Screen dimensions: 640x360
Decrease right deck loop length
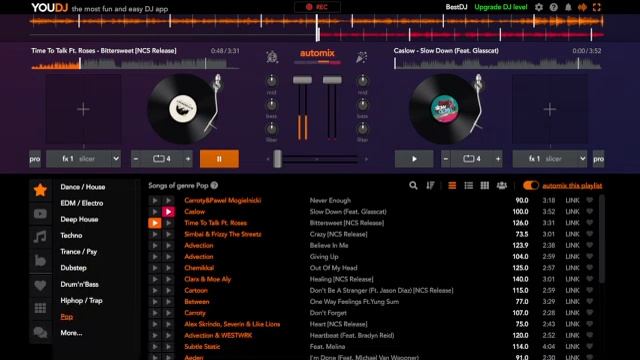446,159
